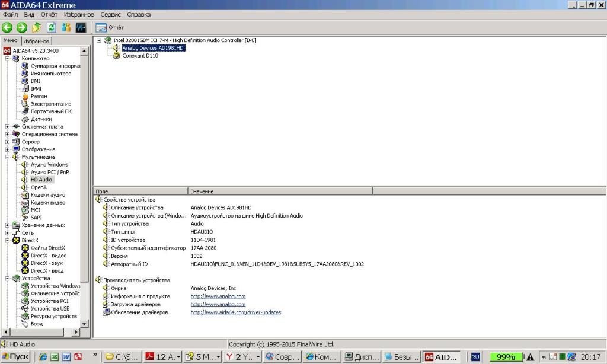Screen dimensions: 607x364
Task: Expand the Хранение данных tree node
Action: coord(7,225)
